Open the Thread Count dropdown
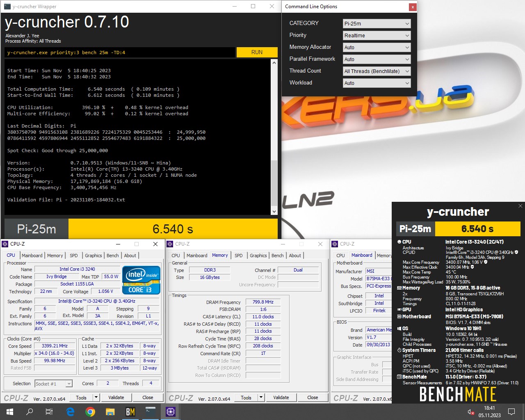The image size is (525, 420). [377, 71]
